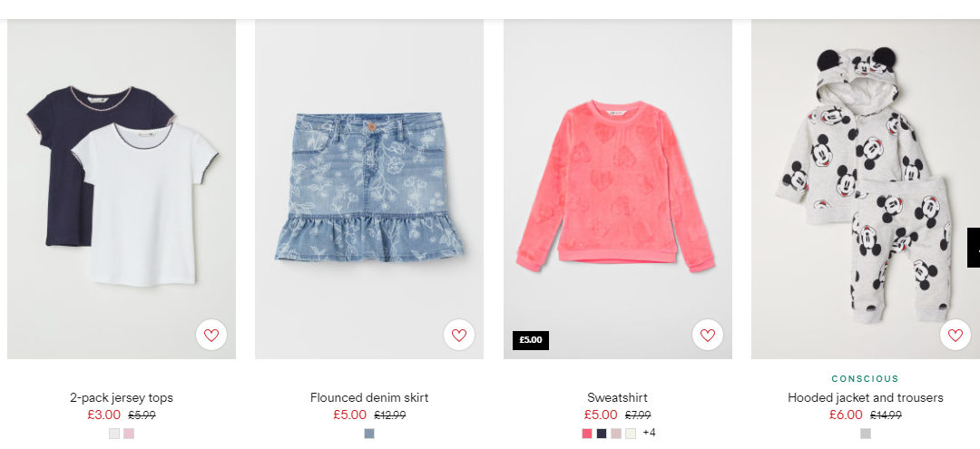Image resolution: width=980 pixels, height=449 pixels.
Task: Choose the dark navy sweatshirt colour swatch
Action: pyautogui.click(x=602, y=434)
